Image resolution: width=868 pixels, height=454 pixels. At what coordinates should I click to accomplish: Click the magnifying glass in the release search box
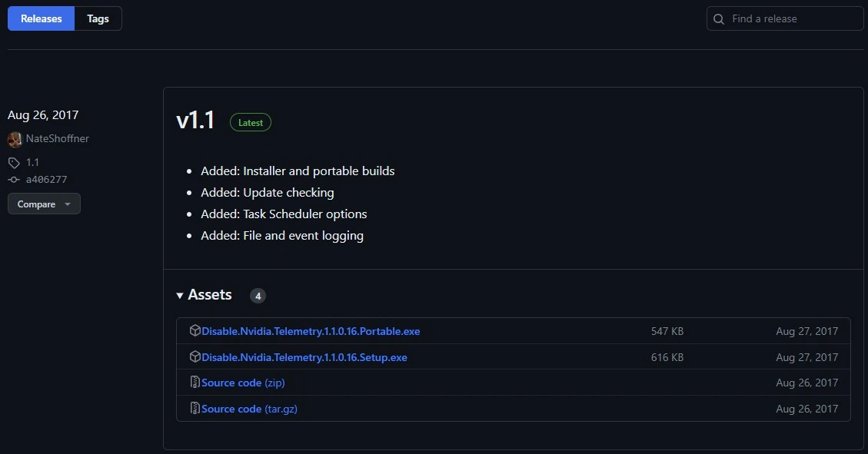(x=718, y=18)
